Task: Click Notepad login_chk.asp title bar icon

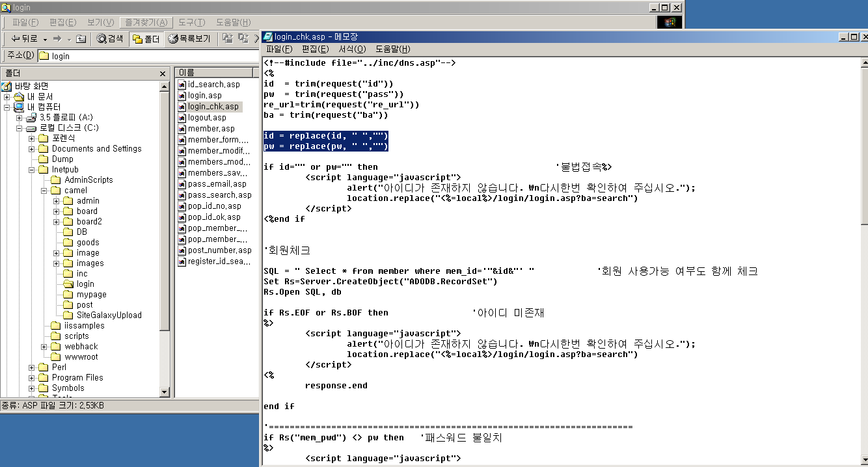Action: 268,36
